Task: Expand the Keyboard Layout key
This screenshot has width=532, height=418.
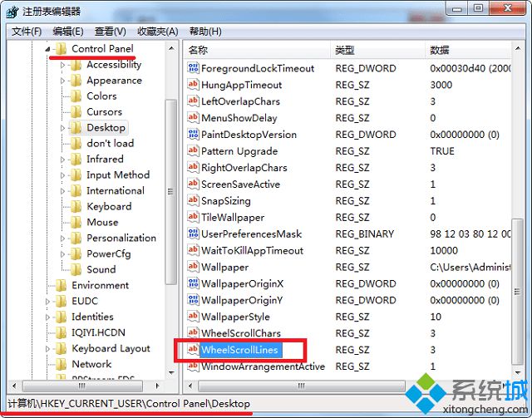Action: tap(47, 349)
